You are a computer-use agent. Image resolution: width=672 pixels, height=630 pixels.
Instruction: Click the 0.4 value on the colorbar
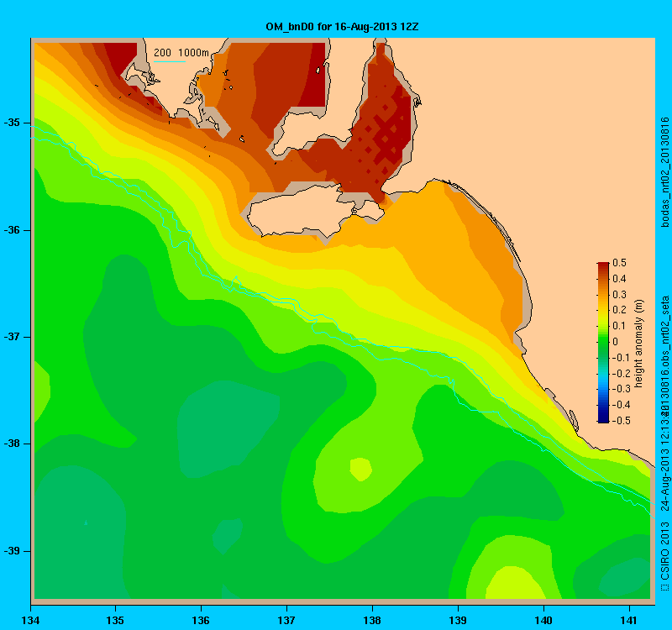pos(620,279)
